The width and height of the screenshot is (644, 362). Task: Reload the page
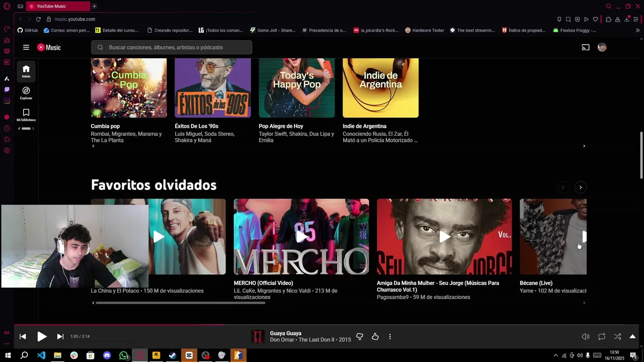[38, 19]
